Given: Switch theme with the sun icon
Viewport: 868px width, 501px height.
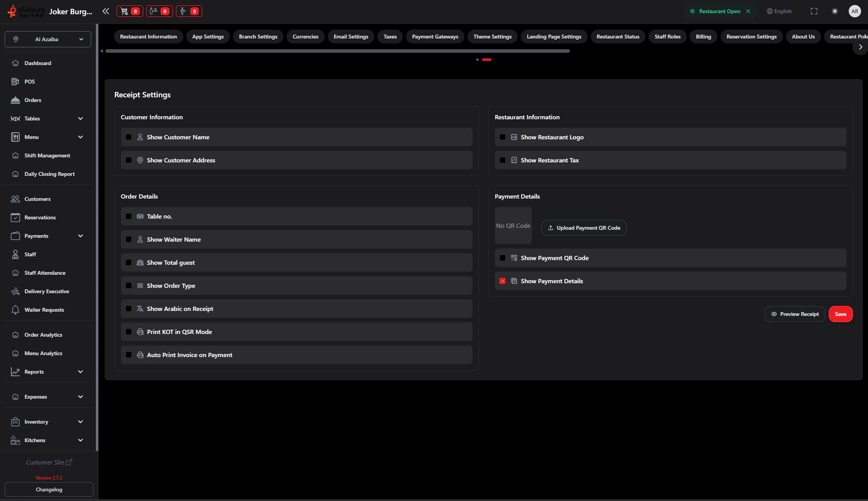Looking at the screenshot, I should click(x=834, y=11).
